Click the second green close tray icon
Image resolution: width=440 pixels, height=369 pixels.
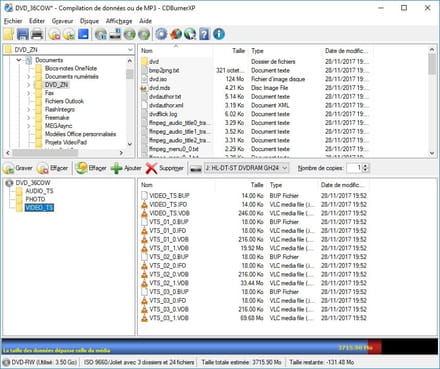pyautogui.click(x=144, y=34)
